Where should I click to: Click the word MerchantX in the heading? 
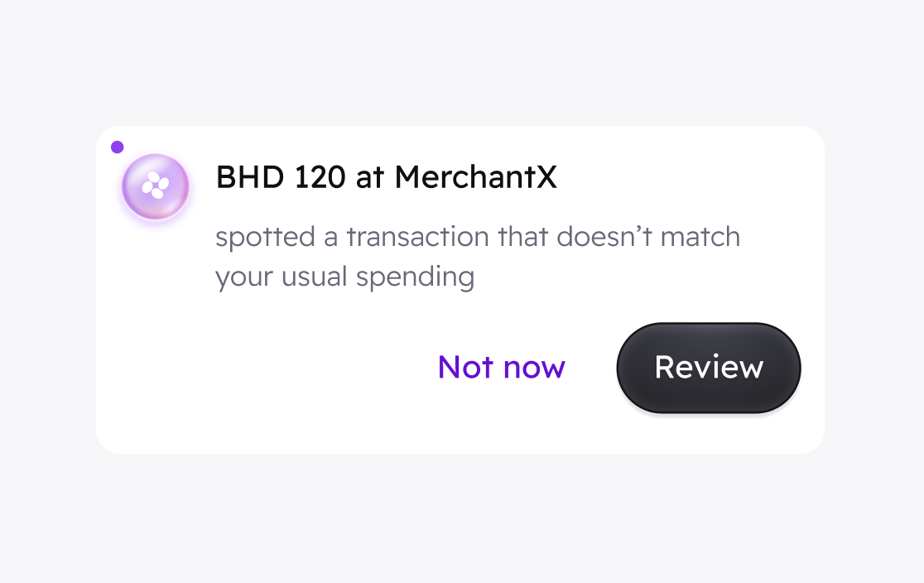click(x=475, y=177)
